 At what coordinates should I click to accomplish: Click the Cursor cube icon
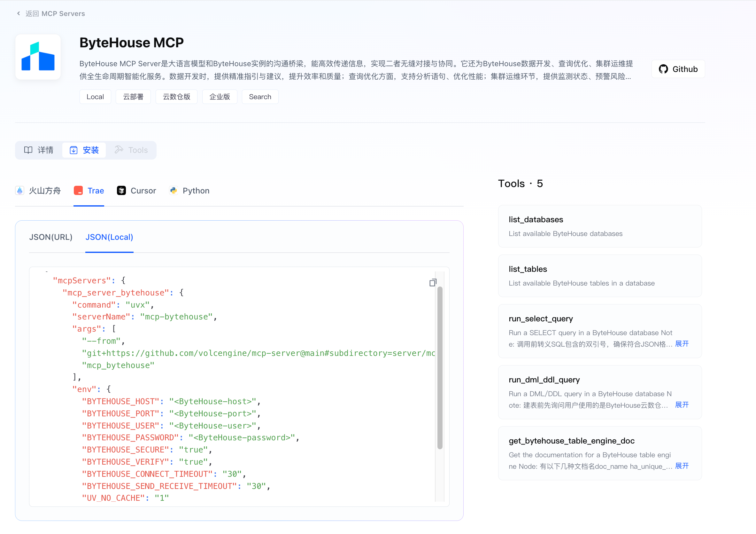coord(121,190)
